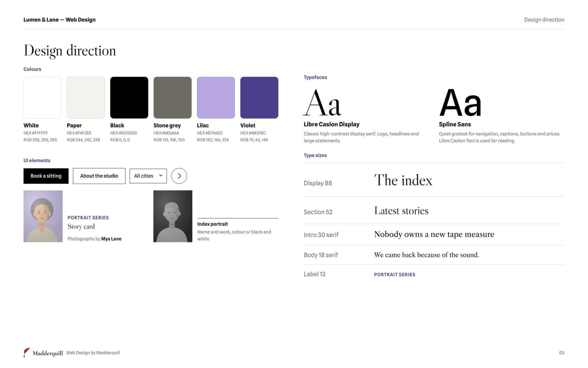
Task: Click the HEX #4B3F8C value
Action: click(x=253, y=133)
